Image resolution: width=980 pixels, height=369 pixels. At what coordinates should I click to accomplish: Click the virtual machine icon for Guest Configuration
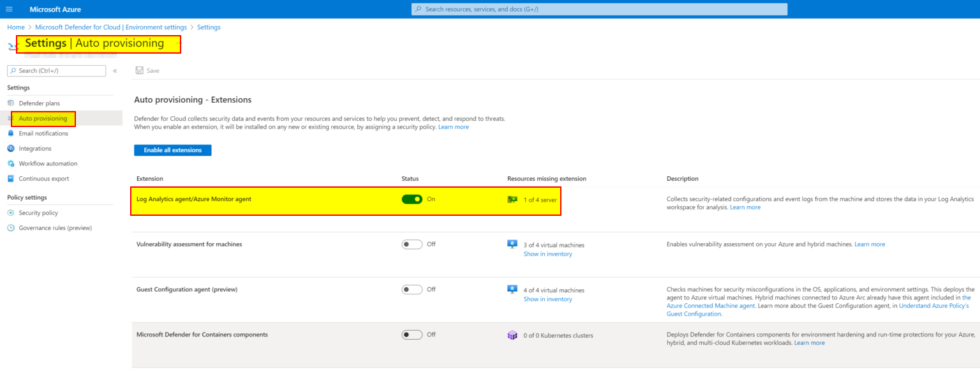coord(512,289)
